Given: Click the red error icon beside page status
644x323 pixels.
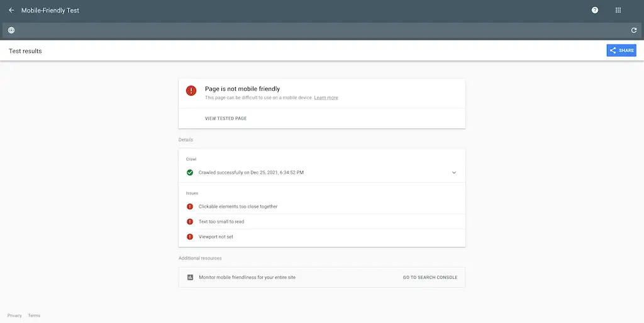Looking at the screenshot, I should point(191,91).
